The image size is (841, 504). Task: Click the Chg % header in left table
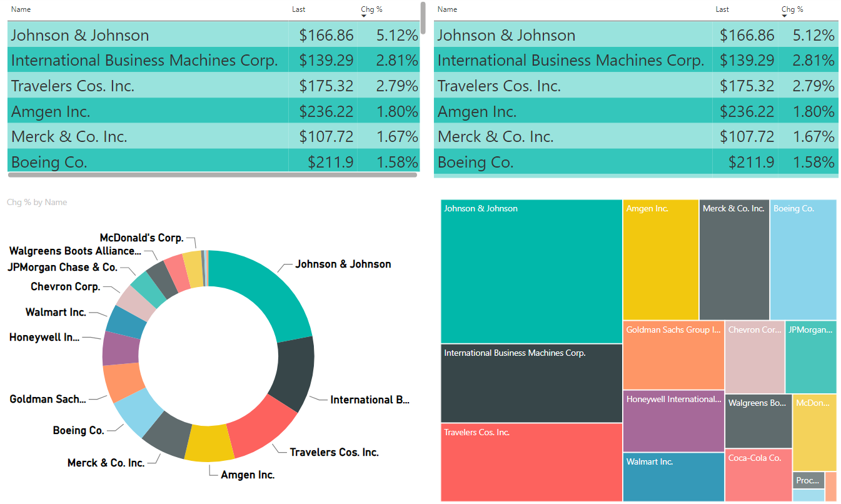[371, 9]
